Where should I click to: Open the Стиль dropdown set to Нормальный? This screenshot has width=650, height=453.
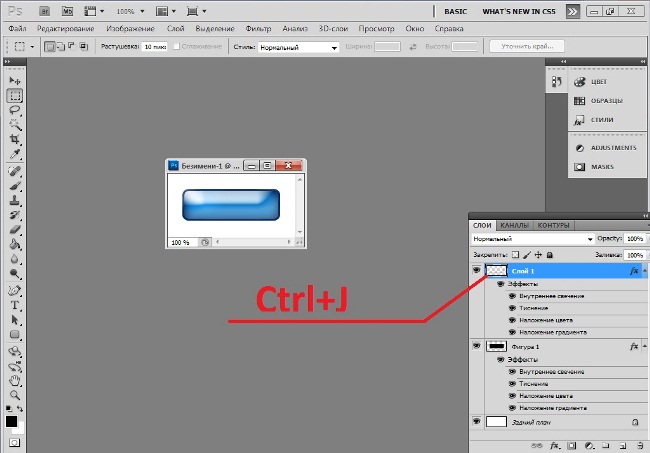(x=298, y=47)
